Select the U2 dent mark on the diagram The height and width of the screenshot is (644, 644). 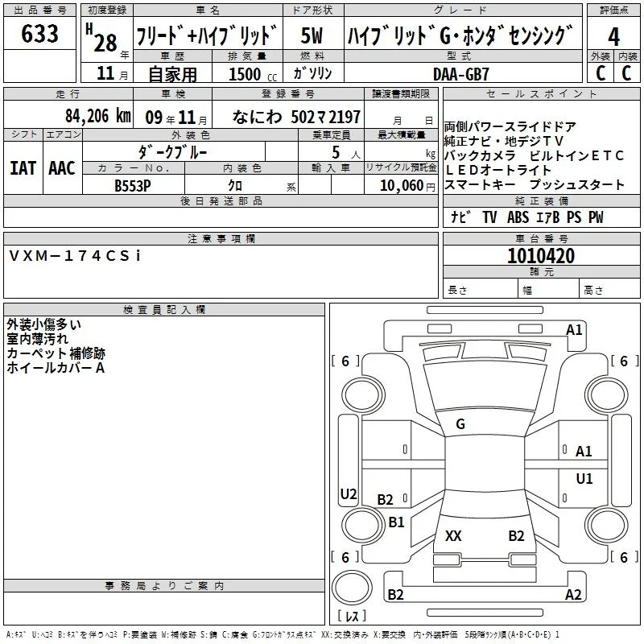tap(349, 493)
